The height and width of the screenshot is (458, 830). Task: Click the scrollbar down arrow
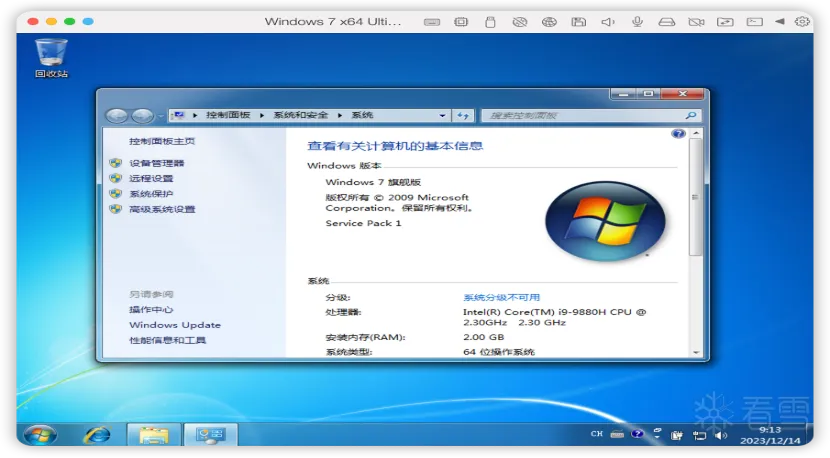click(x=696, y=352)
